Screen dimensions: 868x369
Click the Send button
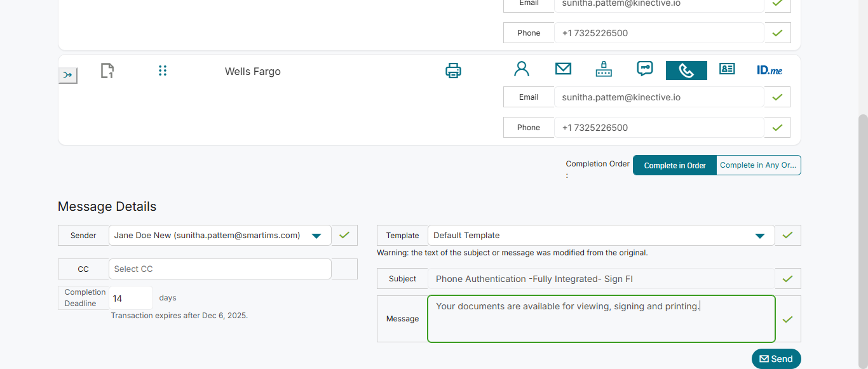776,359
